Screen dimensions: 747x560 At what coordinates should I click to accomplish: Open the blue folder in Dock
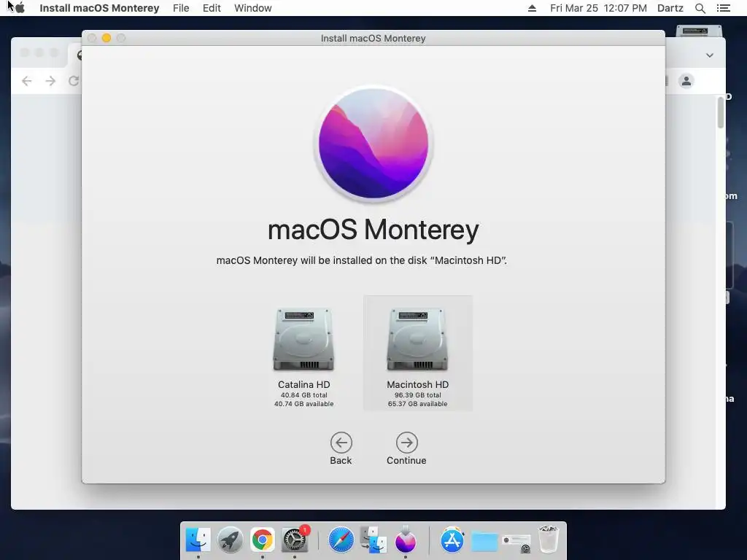coord(484,542)
